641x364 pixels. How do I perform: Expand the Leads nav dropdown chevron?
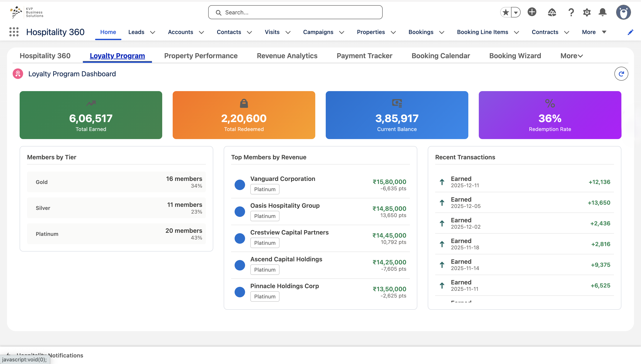(x=152, y=32)
